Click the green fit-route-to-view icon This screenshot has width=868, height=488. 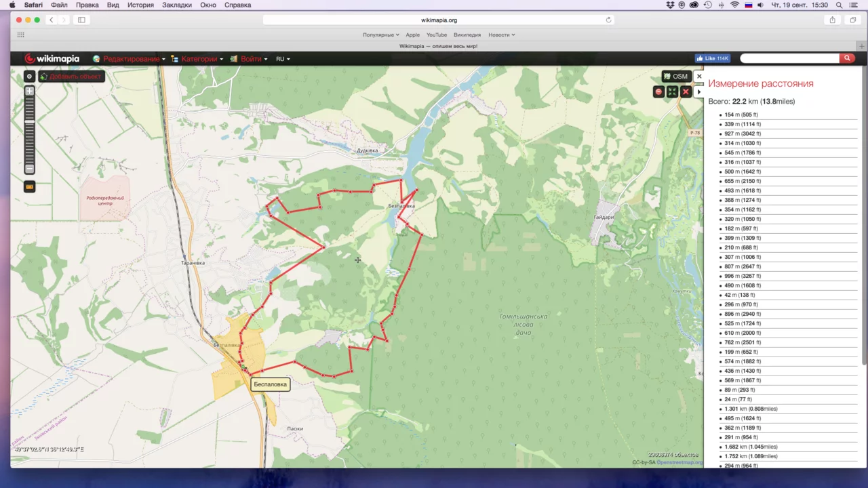tap(672, 91)
